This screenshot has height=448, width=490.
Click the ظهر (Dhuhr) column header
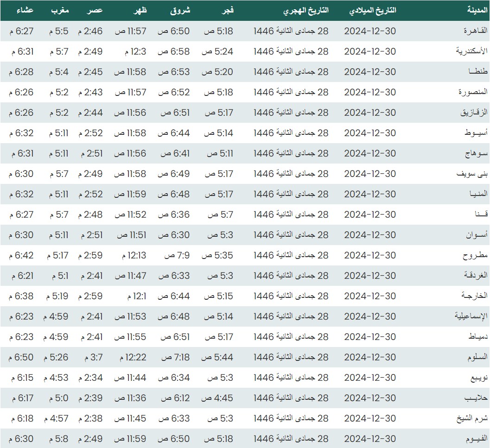tap(140, 11)
